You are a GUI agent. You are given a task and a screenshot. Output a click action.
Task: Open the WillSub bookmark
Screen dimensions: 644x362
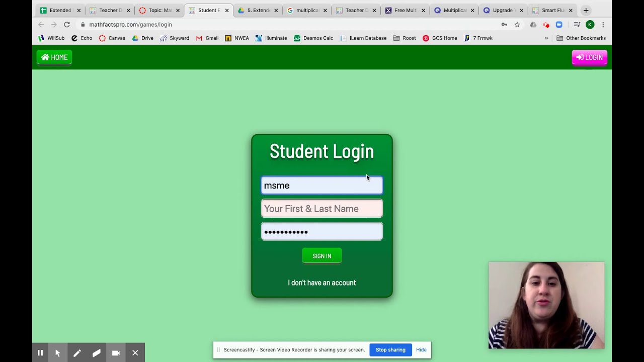pos(51,38)
